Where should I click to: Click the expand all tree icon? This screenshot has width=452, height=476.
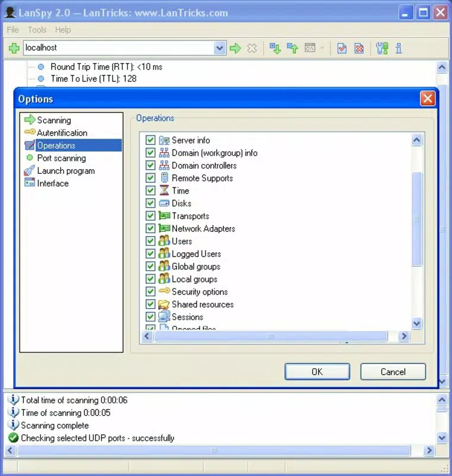click(275, 48)
